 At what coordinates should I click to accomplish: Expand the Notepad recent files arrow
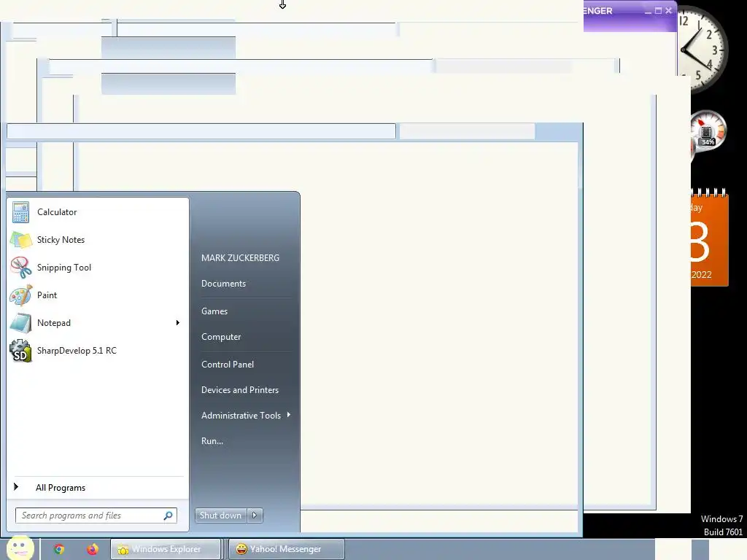pos(178,323)
